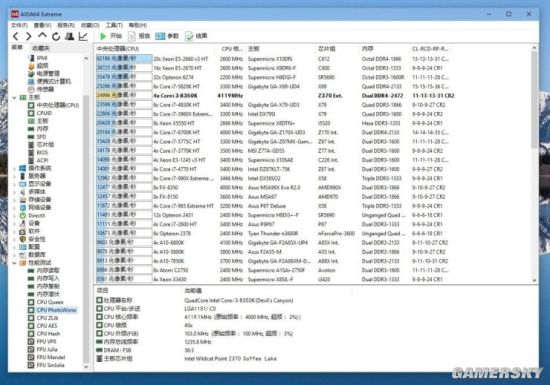Click the 参数 parameters toolbar button

[x=167, y=36]
